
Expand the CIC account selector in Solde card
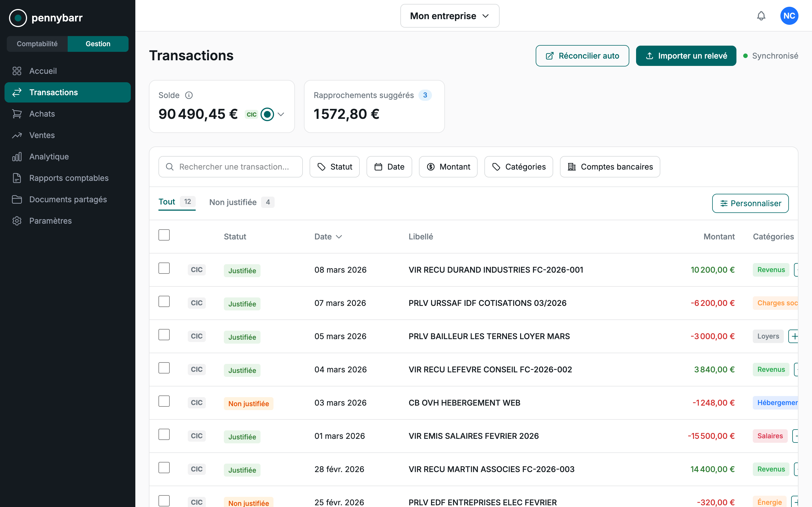[x=281, y=114]
